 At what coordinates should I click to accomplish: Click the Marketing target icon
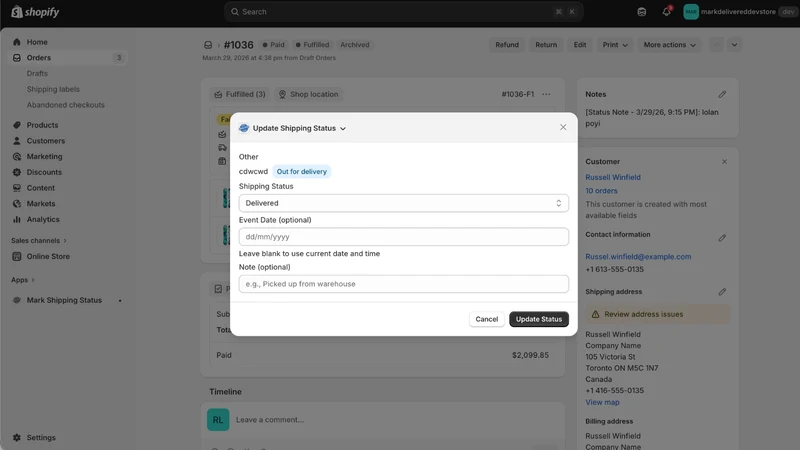coord(17,157)
